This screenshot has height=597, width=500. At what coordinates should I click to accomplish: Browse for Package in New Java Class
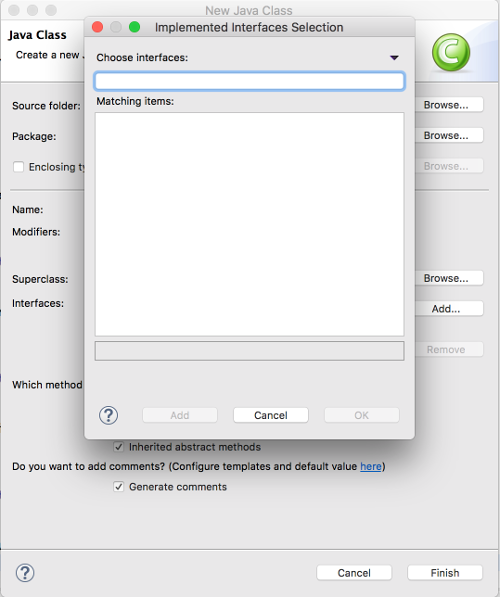tap(449, 135)
